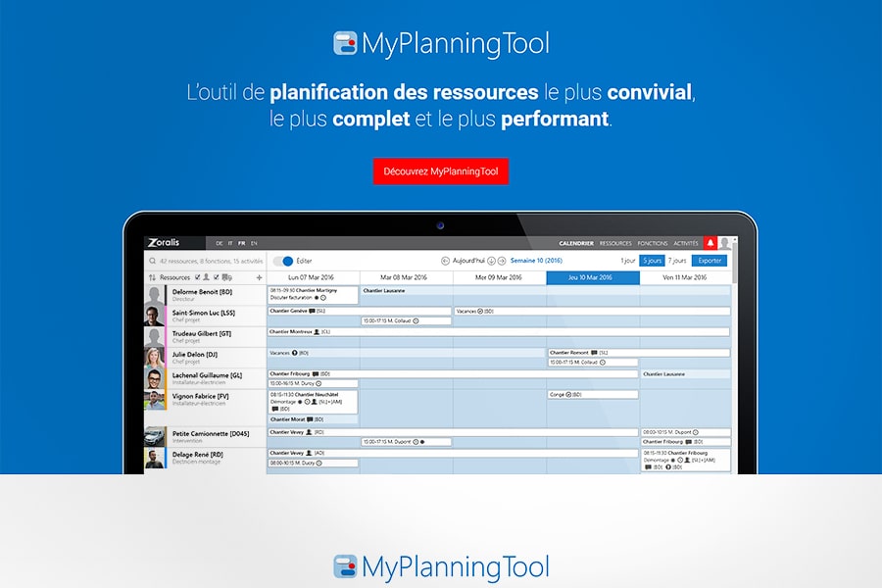Viewport: 882px width, 588px height.
Task: Select the 5 jours view option
Action: [654, 261]
